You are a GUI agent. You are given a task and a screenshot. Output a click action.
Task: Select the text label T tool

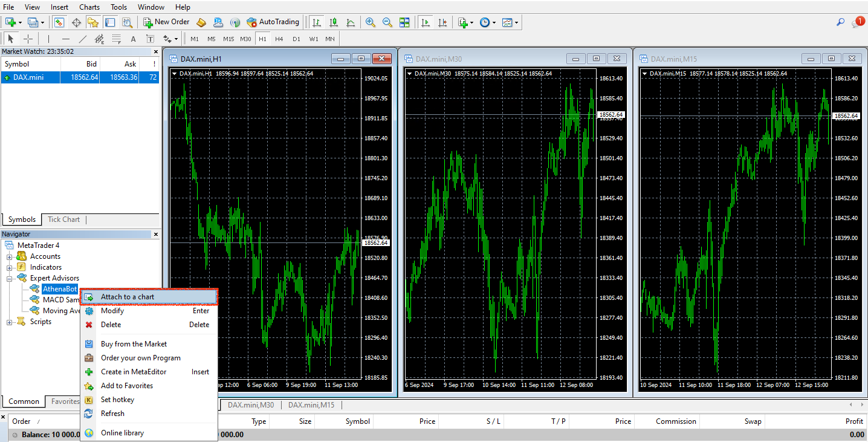click(x=150, y=39)
